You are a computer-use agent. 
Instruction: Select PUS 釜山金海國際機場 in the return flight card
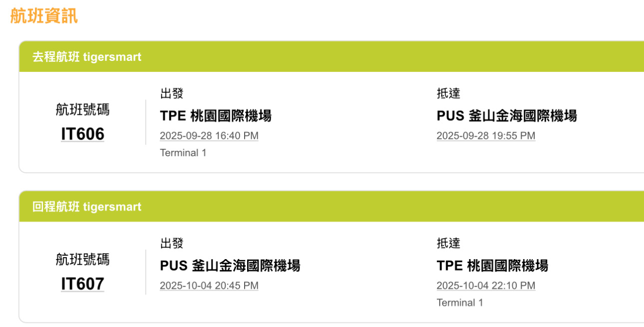[230, 266]
